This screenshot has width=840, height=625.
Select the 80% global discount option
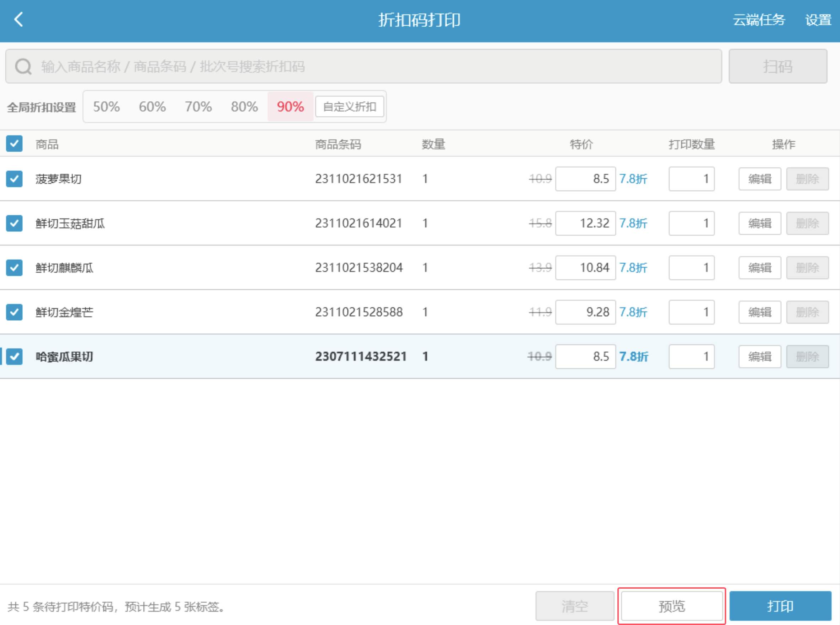(244, 107)
